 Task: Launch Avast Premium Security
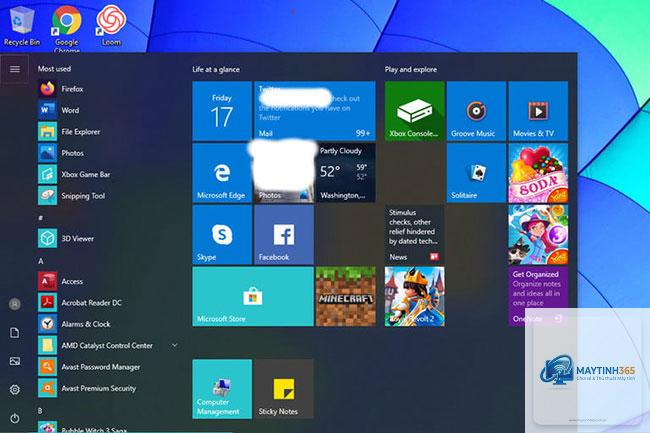(x=108, y=388)
